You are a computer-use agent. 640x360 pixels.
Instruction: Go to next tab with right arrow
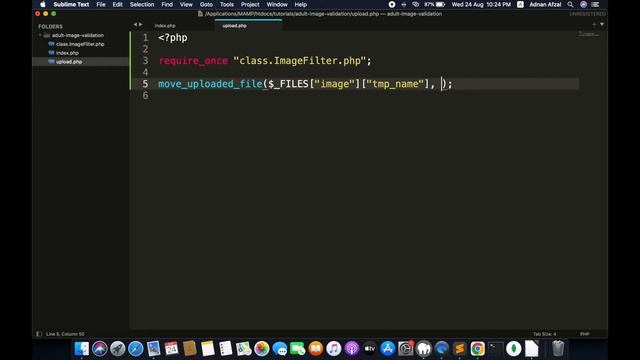141,24
